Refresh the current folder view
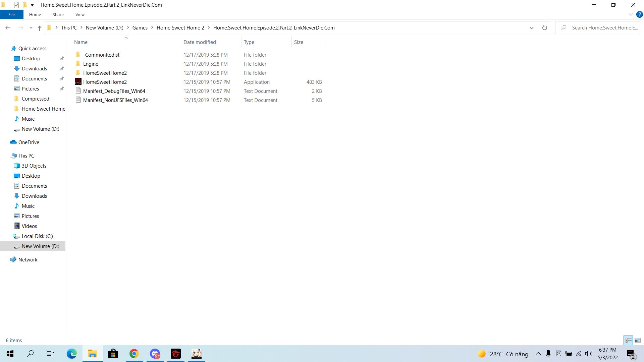The width and height of the screenshot is (644, 362). [544, 28]
